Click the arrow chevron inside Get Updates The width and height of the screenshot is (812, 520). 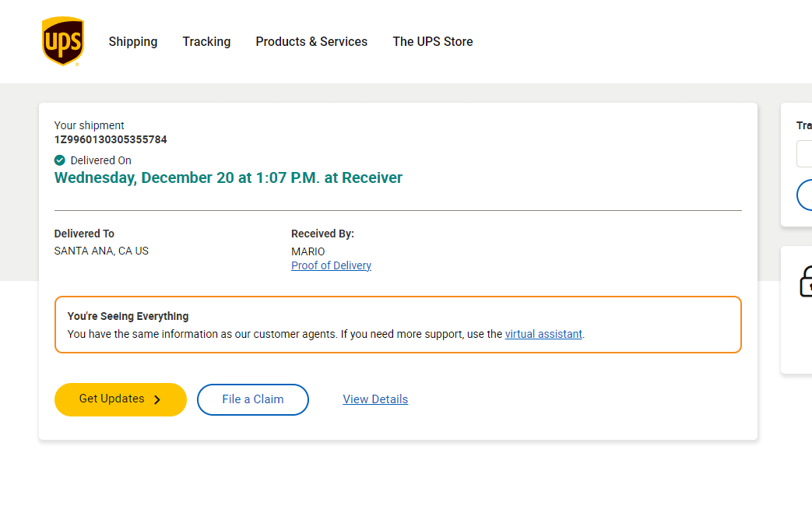157,399
